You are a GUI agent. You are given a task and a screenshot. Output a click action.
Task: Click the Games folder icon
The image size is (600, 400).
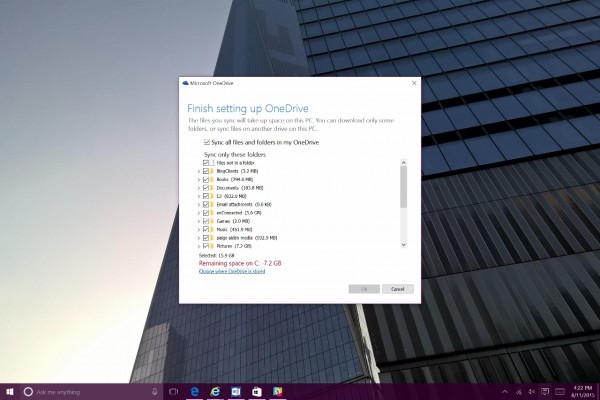(x=212, y=221)
